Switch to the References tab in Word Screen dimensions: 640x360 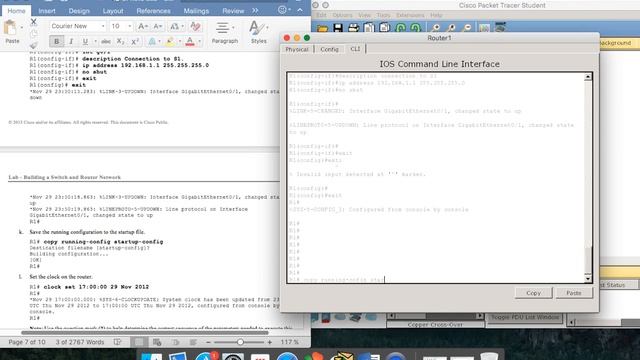coord(153,11)
